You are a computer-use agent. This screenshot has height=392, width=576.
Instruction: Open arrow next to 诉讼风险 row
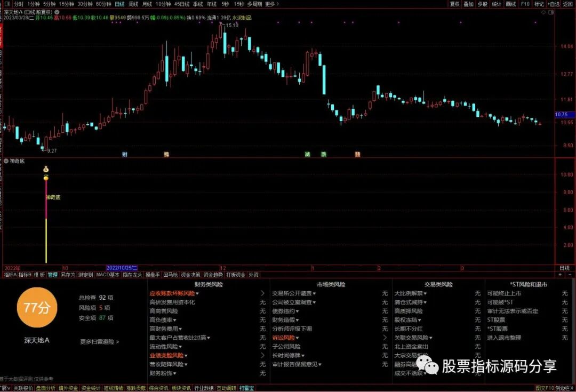[385, 338]
